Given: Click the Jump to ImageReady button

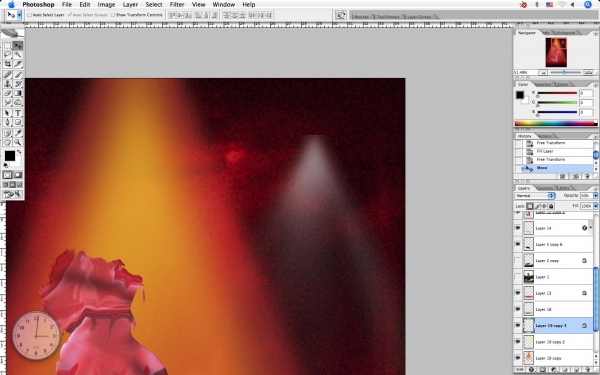Looking at the screenshot, I should tap(13, 194).
